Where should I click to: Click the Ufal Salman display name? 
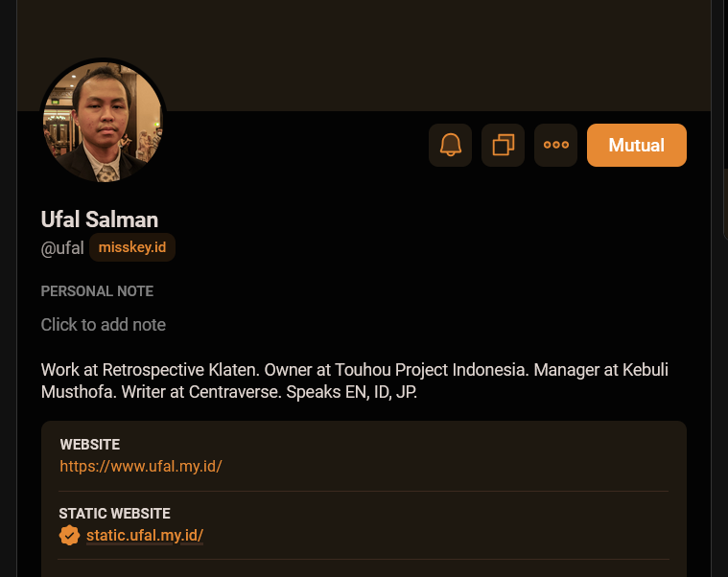100,219
